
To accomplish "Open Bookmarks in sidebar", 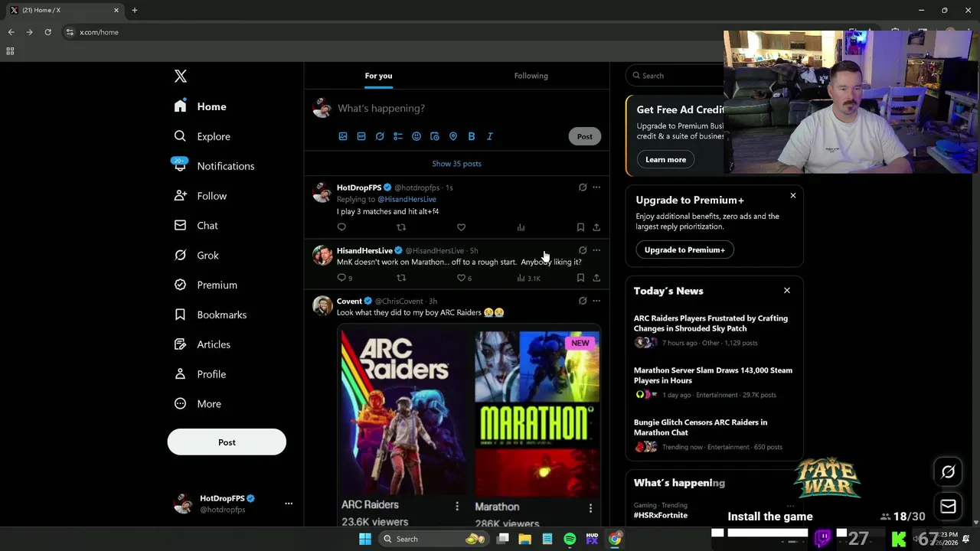I will pyautogui.click(x=211, y=315).
